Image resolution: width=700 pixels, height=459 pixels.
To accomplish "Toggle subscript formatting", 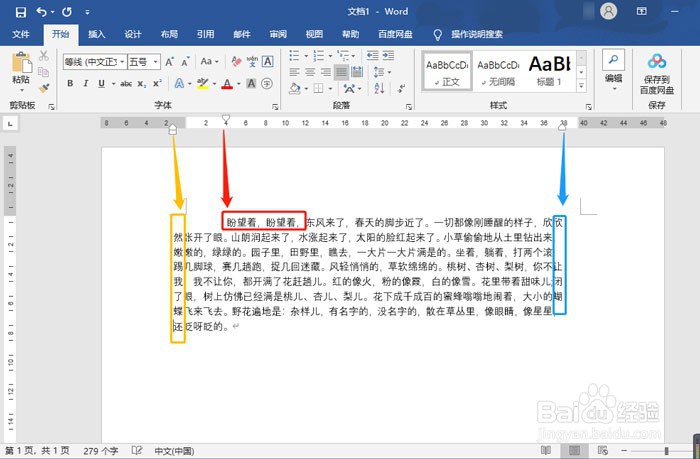I will point(142,83).
